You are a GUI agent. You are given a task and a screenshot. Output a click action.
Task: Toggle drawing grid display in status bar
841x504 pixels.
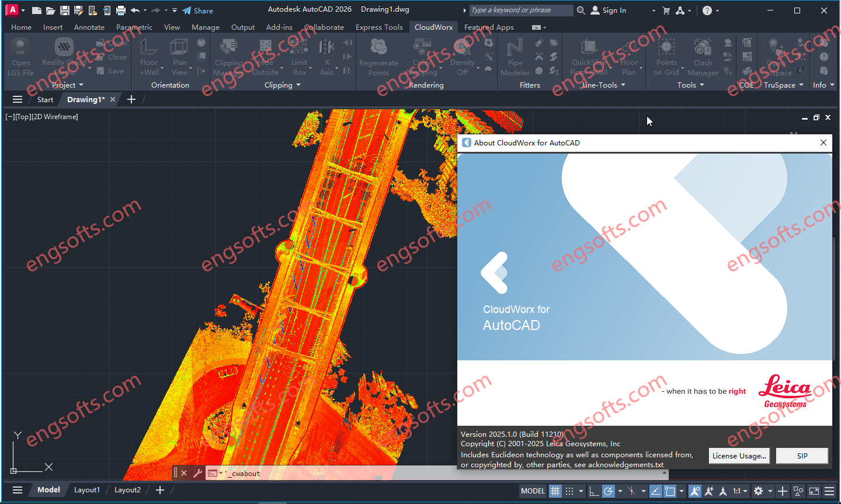555,491
